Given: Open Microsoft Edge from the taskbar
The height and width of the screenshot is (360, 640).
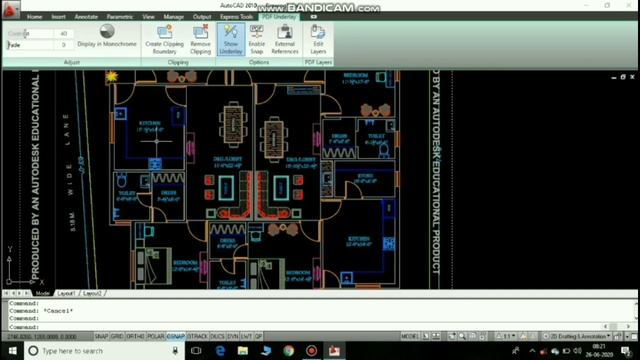Looking at the screenshot, I should (x=220, y=351).
